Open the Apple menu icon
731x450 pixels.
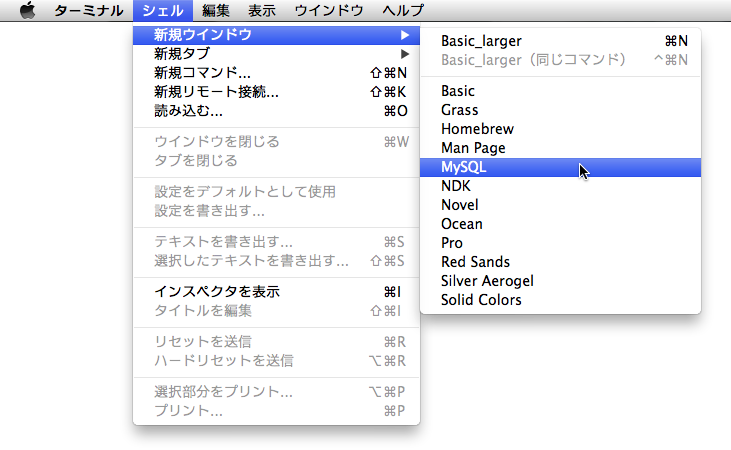28,10
